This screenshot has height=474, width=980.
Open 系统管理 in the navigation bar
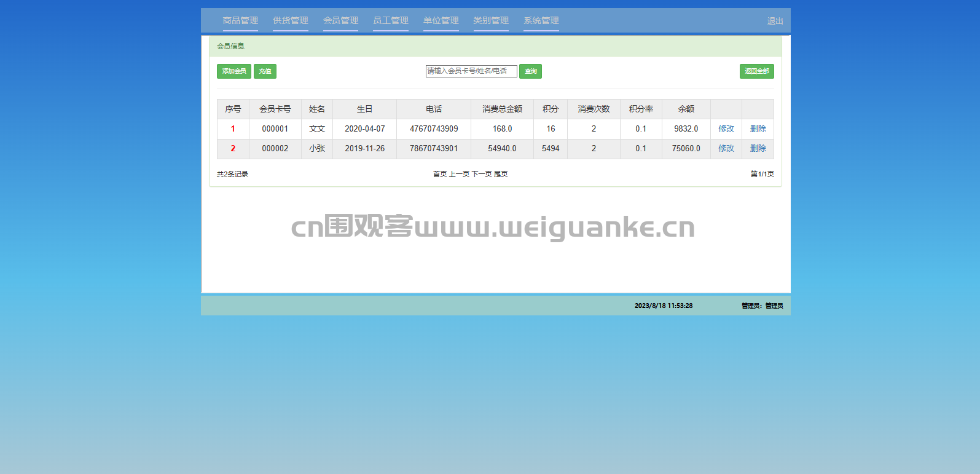(x=541, y=21)
